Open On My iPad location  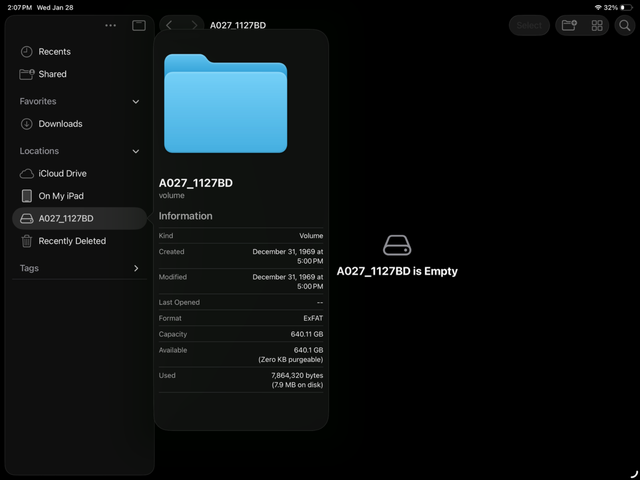[x=60, y=196]
